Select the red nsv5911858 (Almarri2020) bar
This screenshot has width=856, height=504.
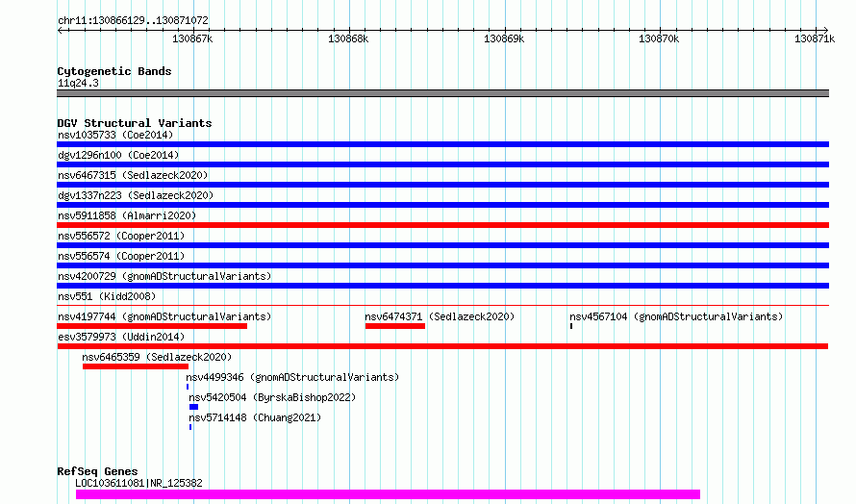tap(442, 225)
